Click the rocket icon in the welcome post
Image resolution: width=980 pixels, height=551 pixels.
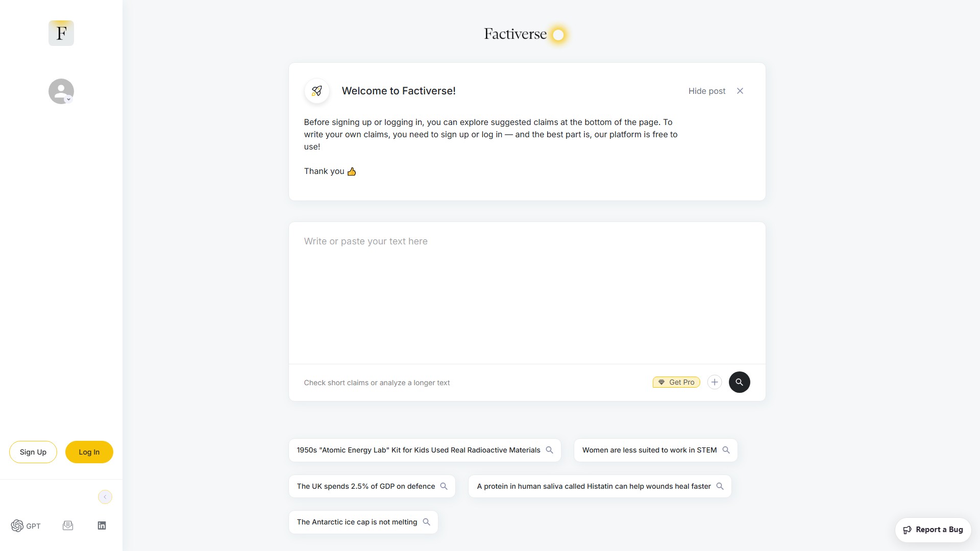(316, 91)
